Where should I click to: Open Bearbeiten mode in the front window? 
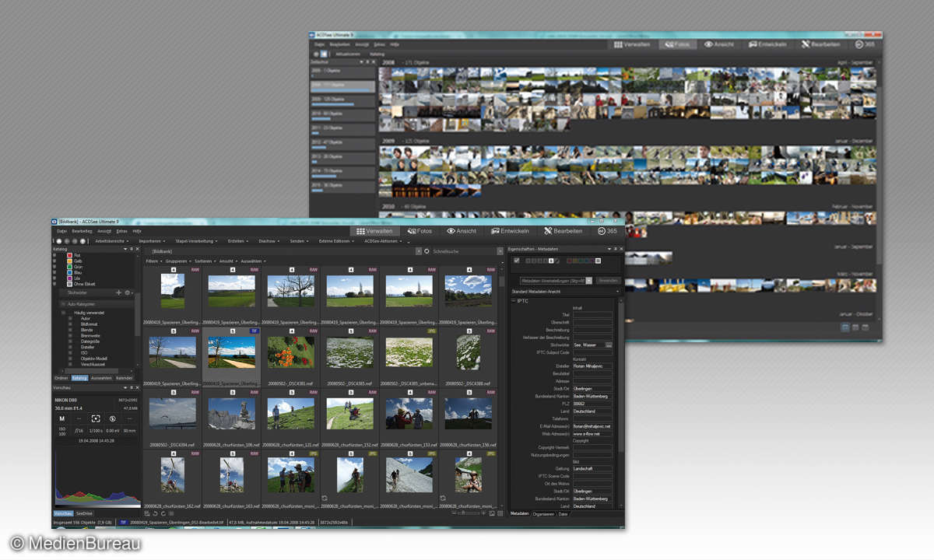(563, 231)
